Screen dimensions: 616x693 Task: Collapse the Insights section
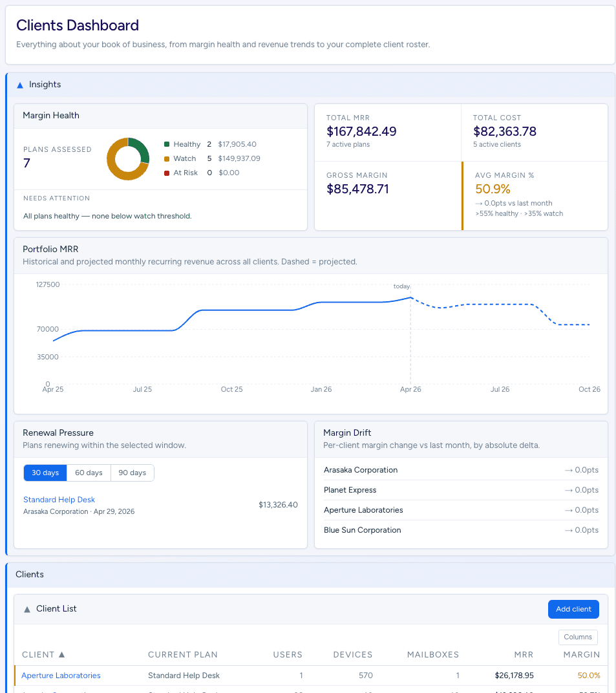19,84
